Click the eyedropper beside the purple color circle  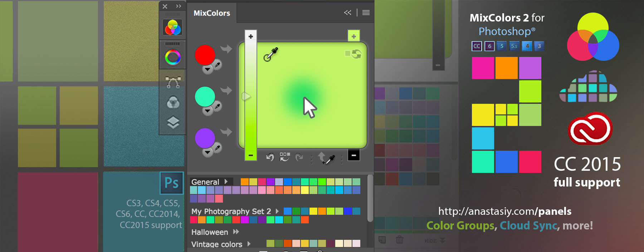217,148
